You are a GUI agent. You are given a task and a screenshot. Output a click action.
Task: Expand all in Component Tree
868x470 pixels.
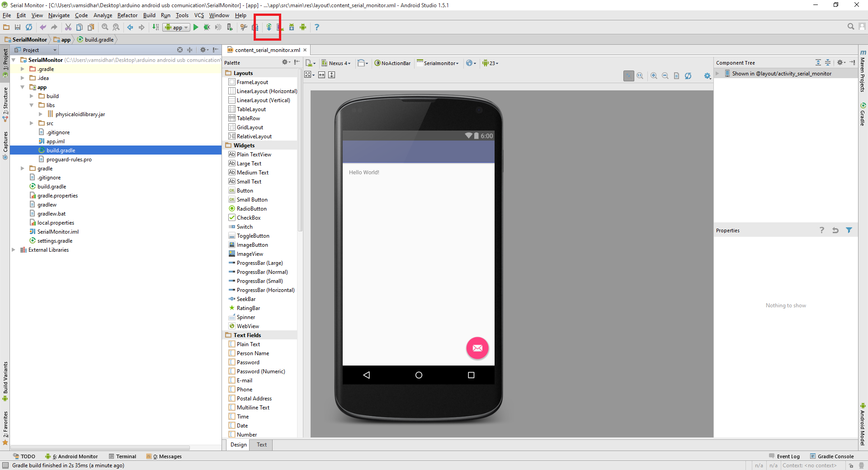point(818,63)
